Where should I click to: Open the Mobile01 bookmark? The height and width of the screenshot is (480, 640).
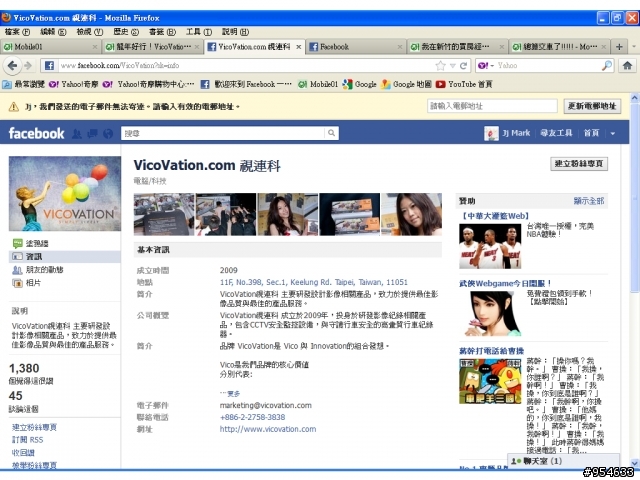pos(318,84)
